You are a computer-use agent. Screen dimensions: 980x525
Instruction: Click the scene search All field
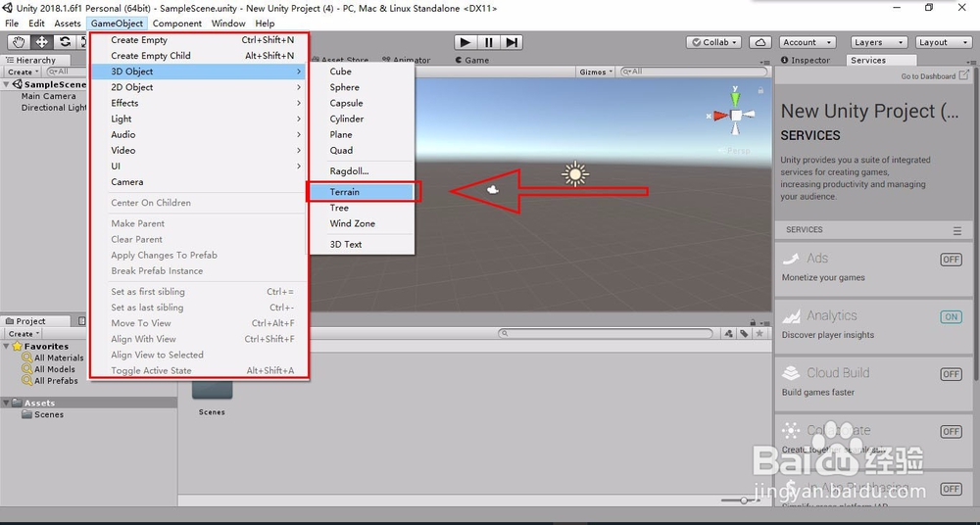pyautogui.click(x=693, y=72)
